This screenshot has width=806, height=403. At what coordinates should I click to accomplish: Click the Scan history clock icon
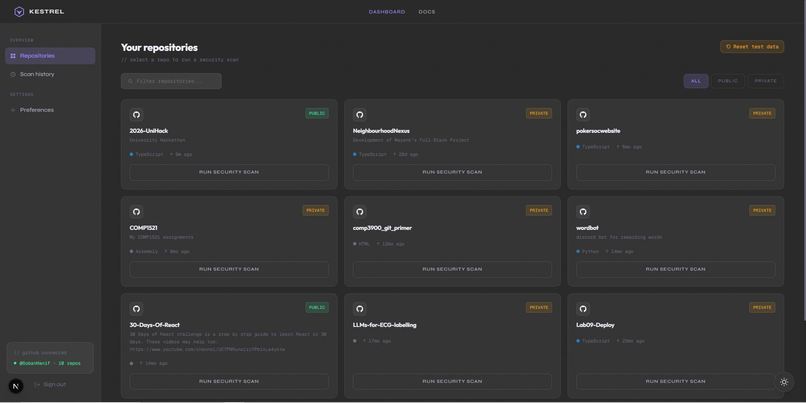point(13,75)
